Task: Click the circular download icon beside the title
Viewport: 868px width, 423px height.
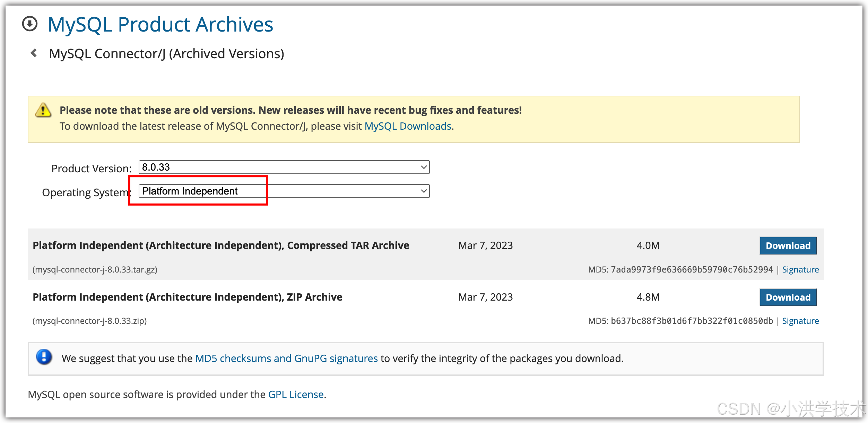Action: pyautogui.click(x=30, y=24)
